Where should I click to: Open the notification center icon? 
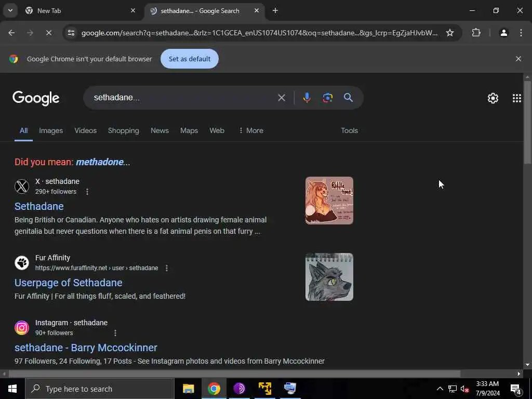point(515,389)
